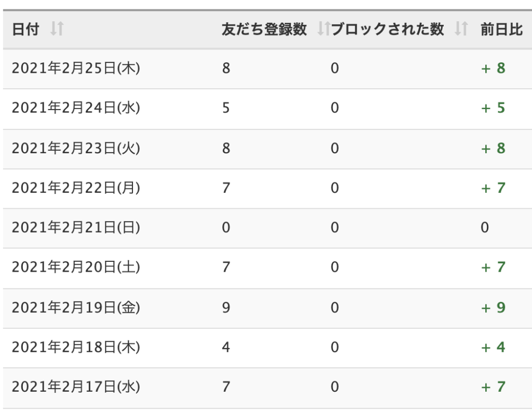Click the sort icon beside ブロックされた数

(x=460, y=30)
